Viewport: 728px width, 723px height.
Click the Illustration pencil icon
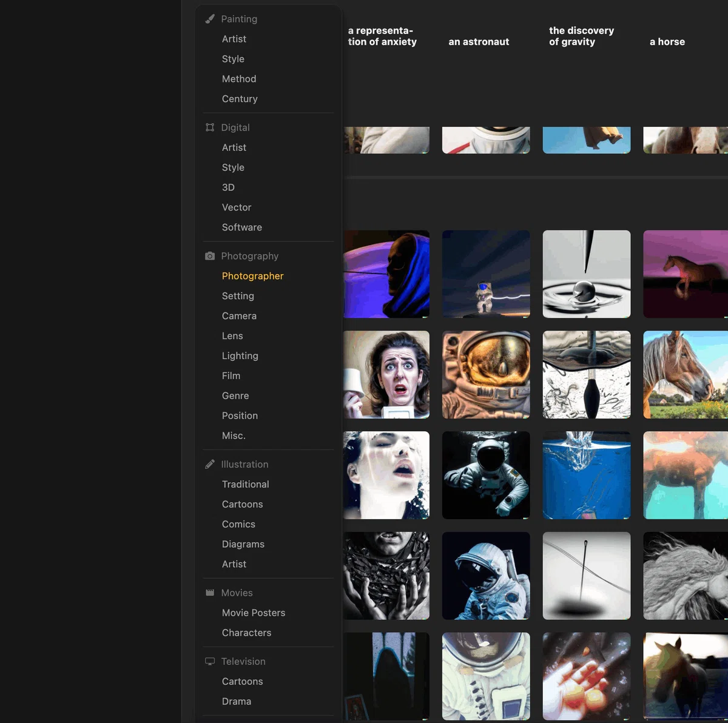[210, 464]
